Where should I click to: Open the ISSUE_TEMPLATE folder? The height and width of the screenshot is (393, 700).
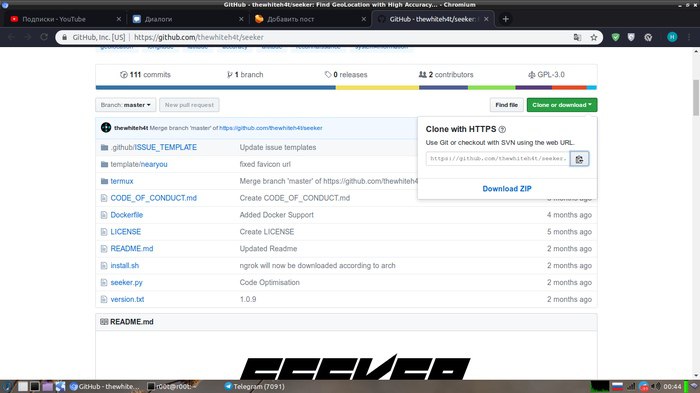pyautogui.click(x=166, y=147)
